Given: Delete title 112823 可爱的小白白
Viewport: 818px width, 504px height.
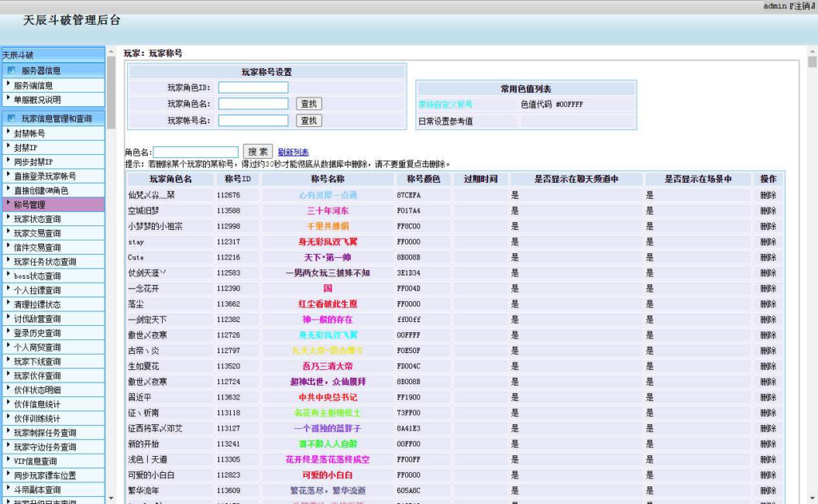Looking at the screenshot, I should click(x=768, y=474).
